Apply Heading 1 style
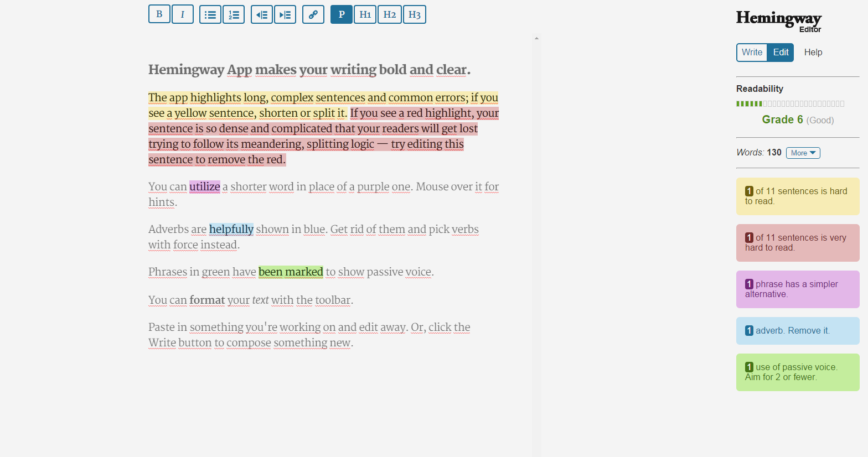 (x=365, y=14)
